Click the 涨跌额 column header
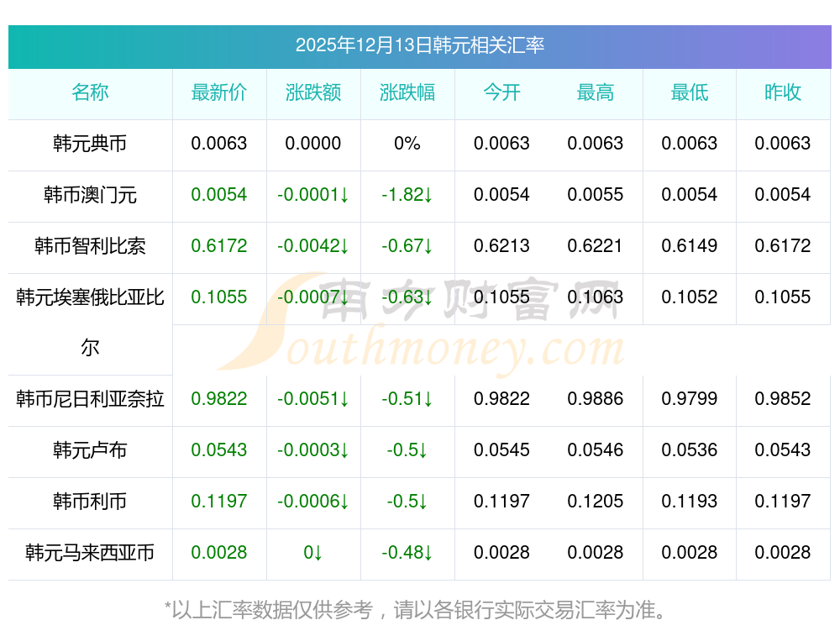This screenshot has height=636, width=840. (x=312, y=92)
